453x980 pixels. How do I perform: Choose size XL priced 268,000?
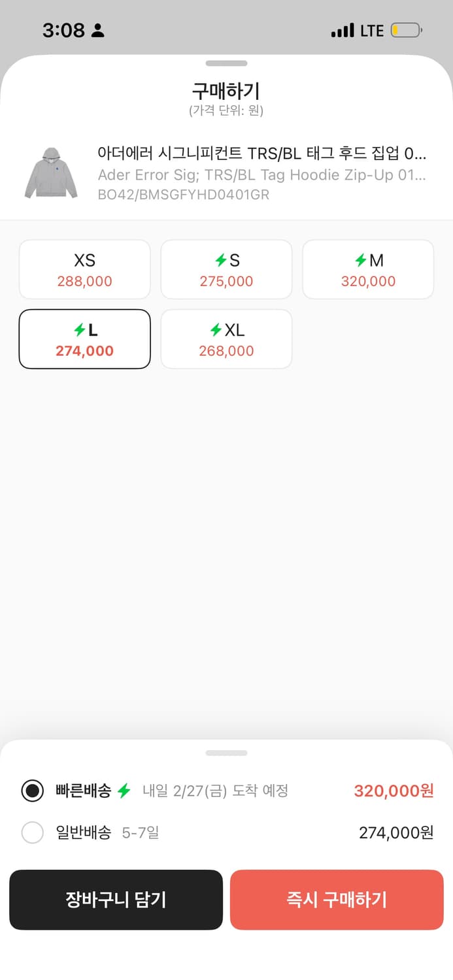click(x=226, y=339)
